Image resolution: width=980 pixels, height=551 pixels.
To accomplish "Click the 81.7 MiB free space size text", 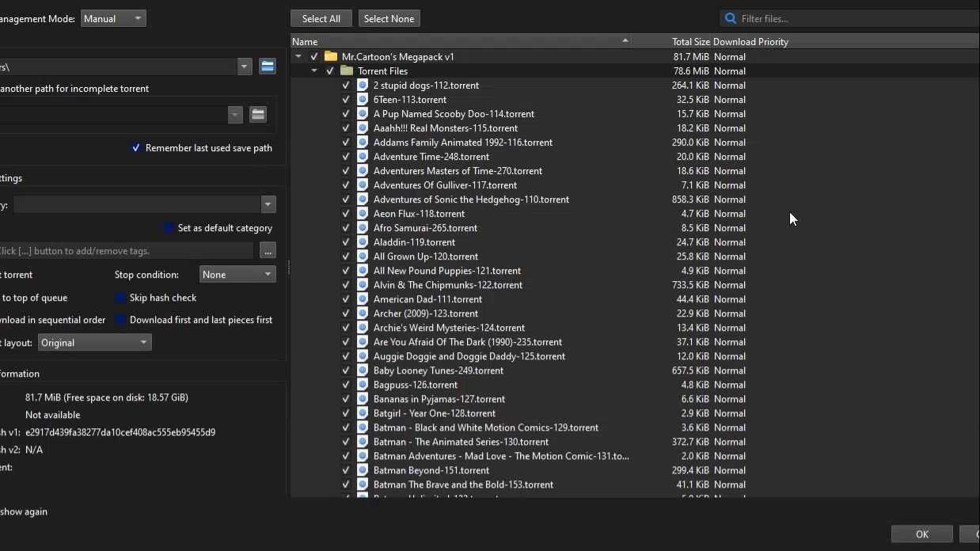I will click(107, 397).
